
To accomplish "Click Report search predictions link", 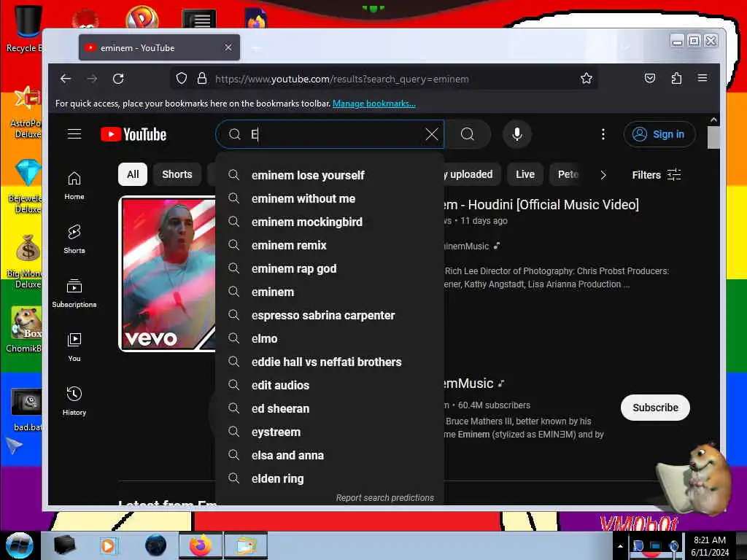I will (385, 497).
